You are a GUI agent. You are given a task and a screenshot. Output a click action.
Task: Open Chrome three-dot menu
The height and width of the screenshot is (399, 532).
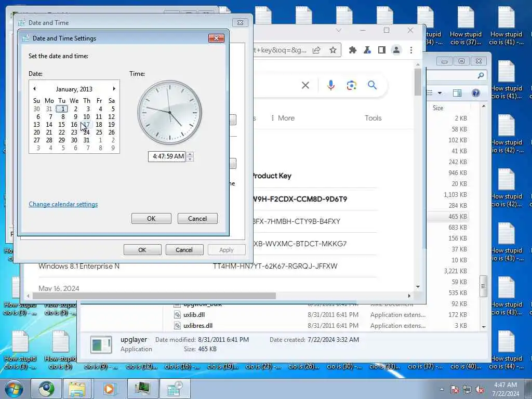tap(411, 50)
